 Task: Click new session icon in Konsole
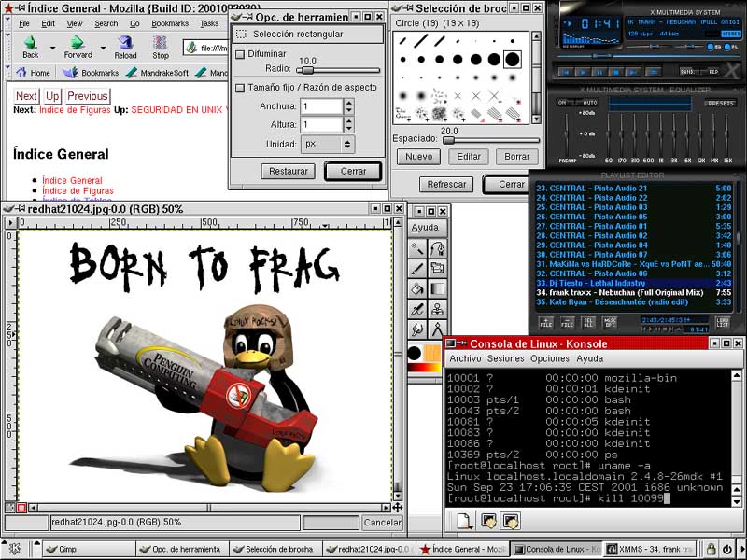coord(464,521)
